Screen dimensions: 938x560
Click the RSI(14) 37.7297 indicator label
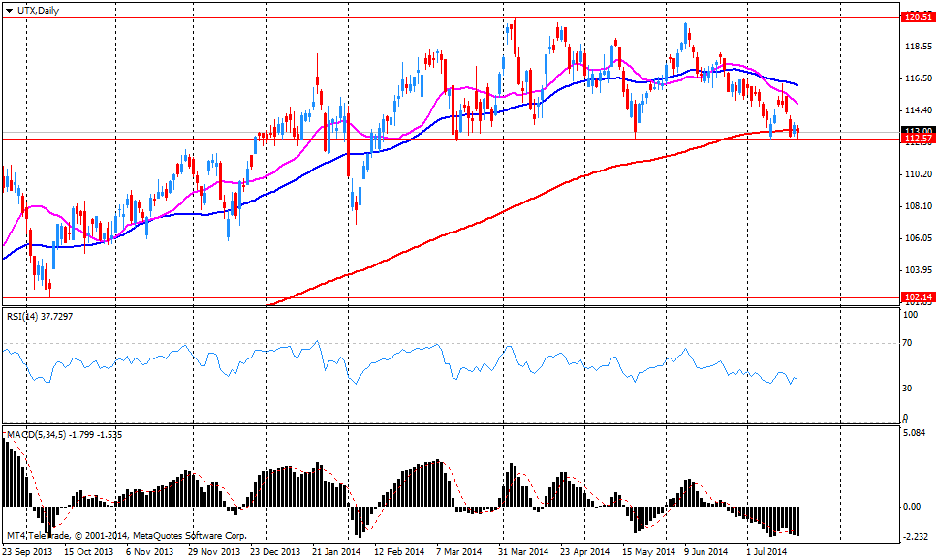[x=40, y=317]
